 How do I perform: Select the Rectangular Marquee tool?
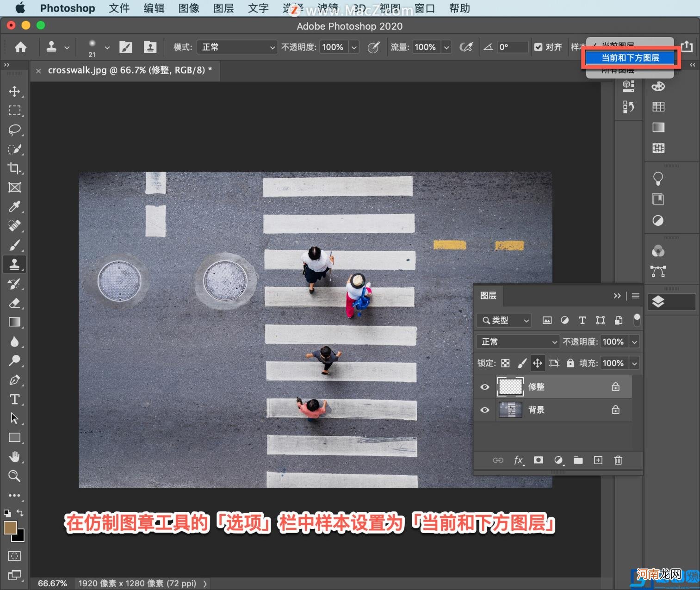click(14, 111)
